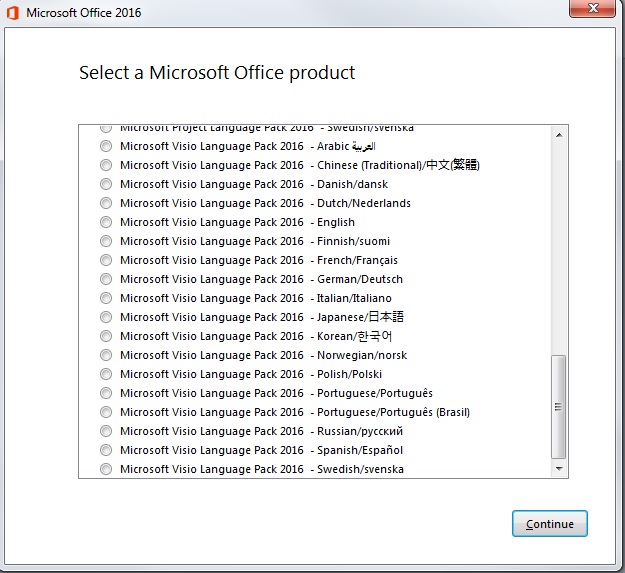The image size is (625, 573).
Task: Select Portuguese/Português (Brasil) radio button
Action: [106, 412]
